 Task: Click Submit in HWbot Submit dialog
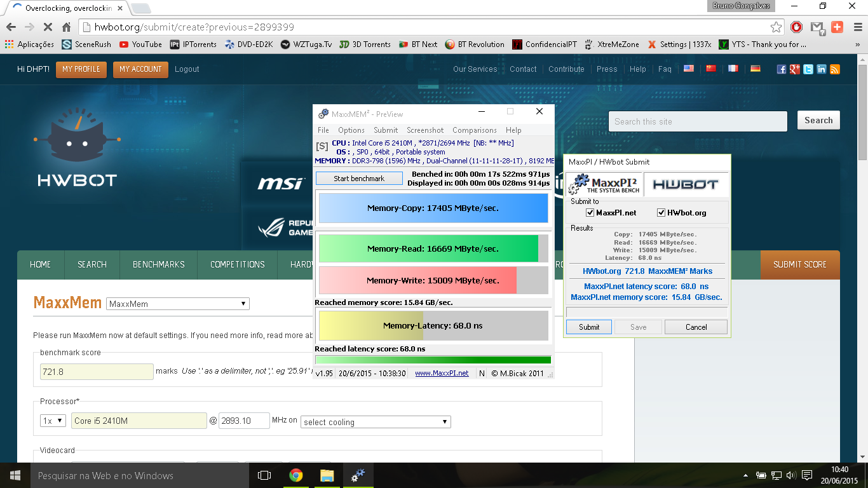pyautogui.click(x=589, y=327)
